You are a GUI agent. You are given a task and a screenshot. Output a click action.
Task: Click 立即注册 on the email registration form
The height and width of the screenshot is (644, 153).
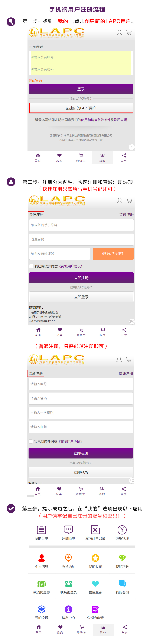(x=81, y=453)
